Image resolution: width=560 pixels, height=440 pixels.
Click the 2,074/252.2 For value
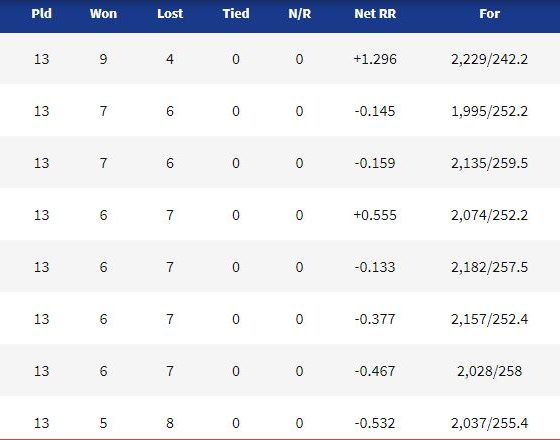(489, 215)
